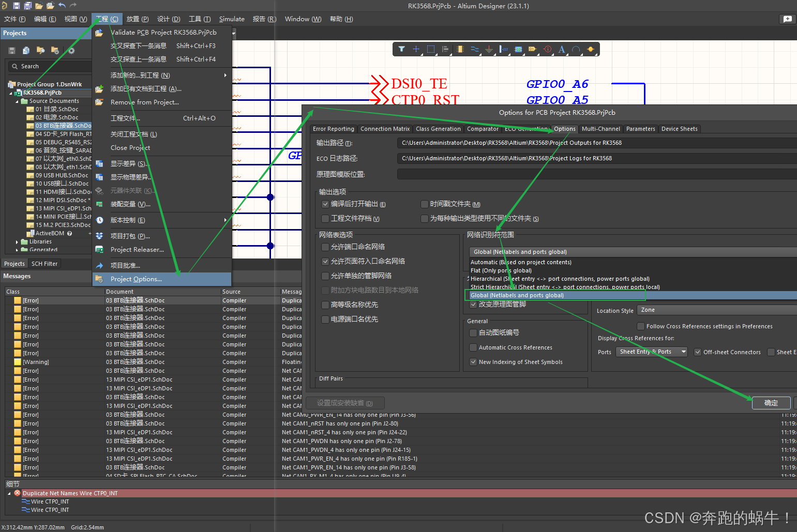The height and width of the screenshot is (532, 797).
Task: Click the compile documents icon in the Projects panel
Action: tap(26, 50)
